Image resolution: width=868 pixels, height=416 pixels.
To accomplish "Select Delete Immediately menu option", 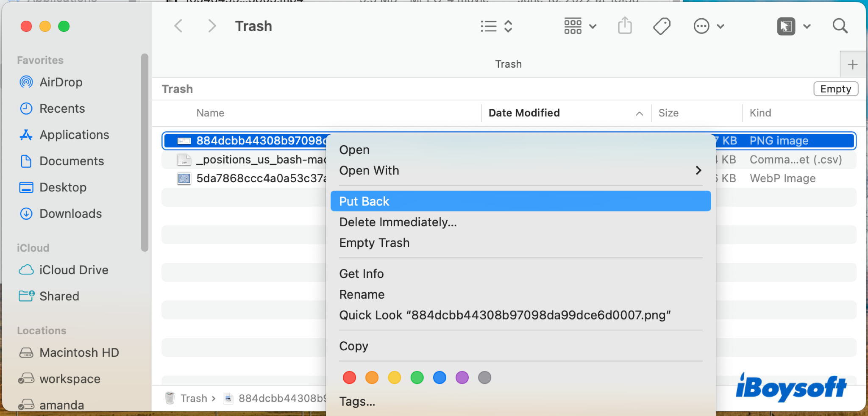I will 398,222.
